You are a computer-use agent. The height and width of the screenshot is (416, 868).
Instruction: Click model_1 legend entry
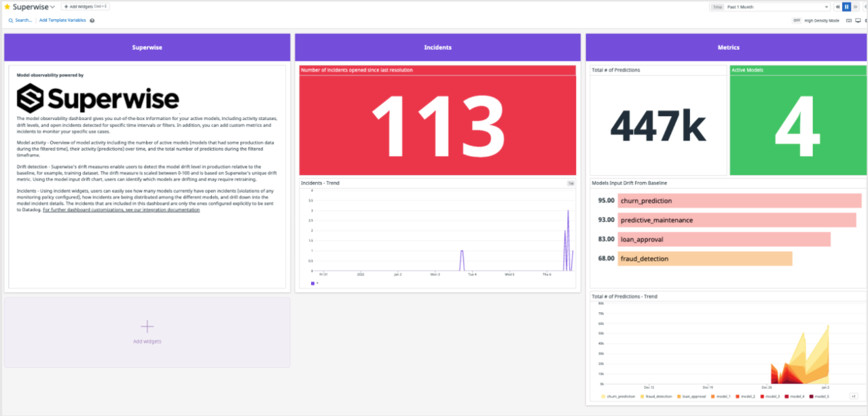[721, 396]
